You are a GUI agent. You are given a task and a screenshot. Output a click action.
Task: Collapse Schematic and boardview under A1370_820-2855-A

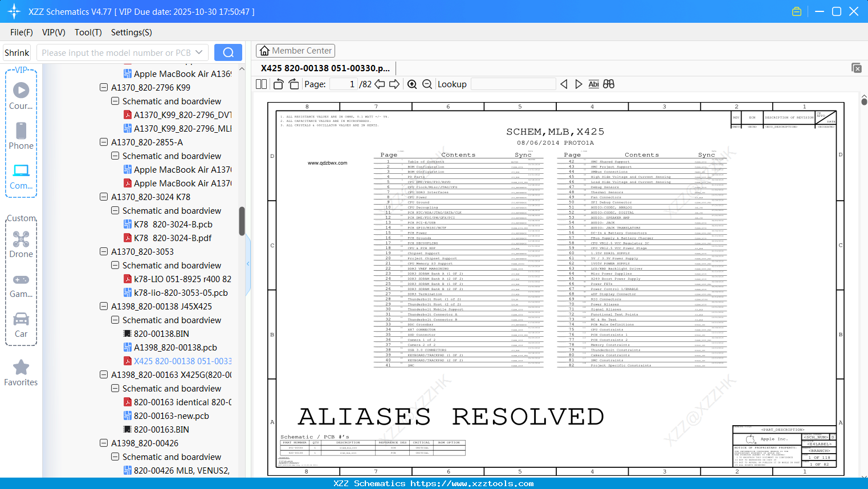point(115,156)
